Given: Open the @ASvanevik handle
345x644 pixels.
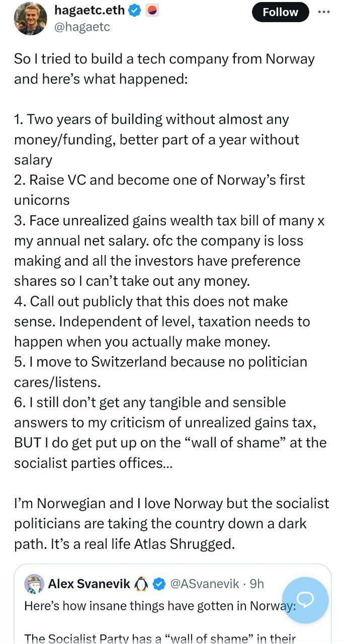Looking at the screenshot, I should [x=205, y=584].
